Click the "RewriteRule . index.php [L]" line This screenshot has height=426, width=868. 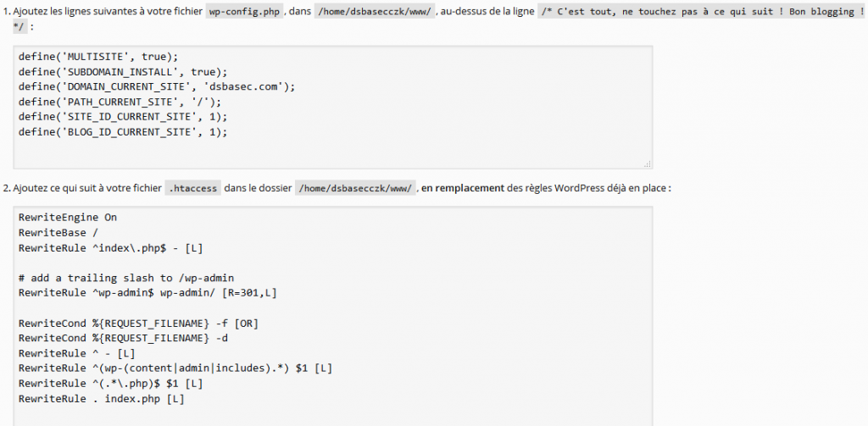click(101, 399)
